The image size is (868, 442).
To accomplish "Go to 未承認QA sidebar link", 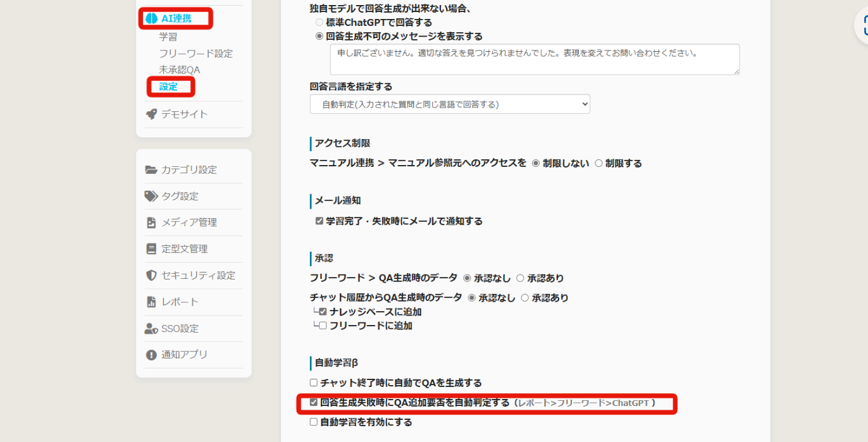I will (x=179, y=70).
